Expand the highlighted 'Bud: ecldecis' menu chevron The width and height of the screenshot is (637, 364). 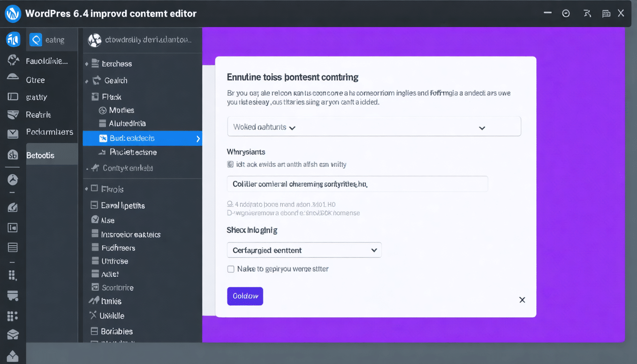198,137
